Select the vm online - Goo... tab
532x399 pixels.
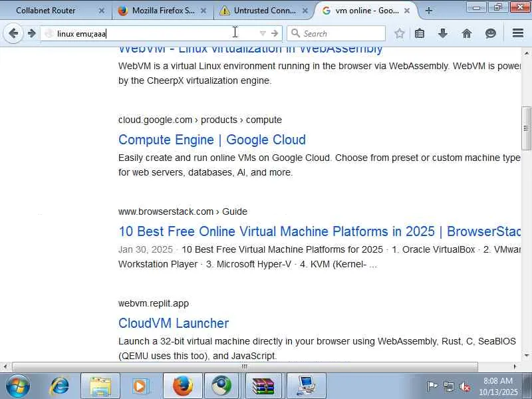point(367,11)
